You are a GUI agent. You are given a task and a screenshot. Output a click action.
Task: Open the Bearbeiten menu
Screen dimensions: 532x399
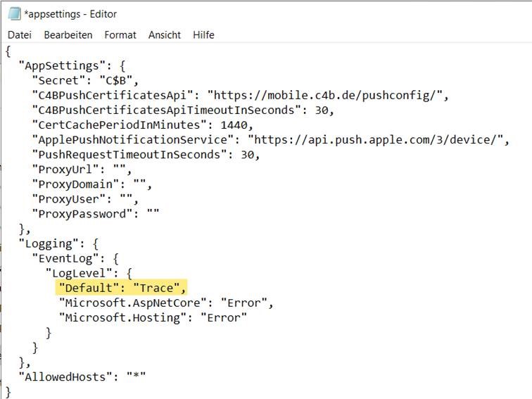[68, 35]
